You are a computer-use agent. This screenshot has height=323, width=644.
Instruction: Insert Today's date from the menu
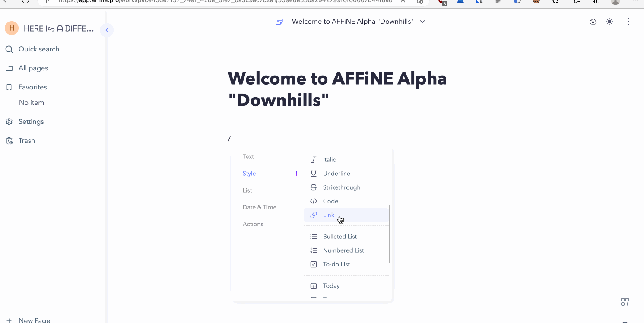[x=331, y=285]
